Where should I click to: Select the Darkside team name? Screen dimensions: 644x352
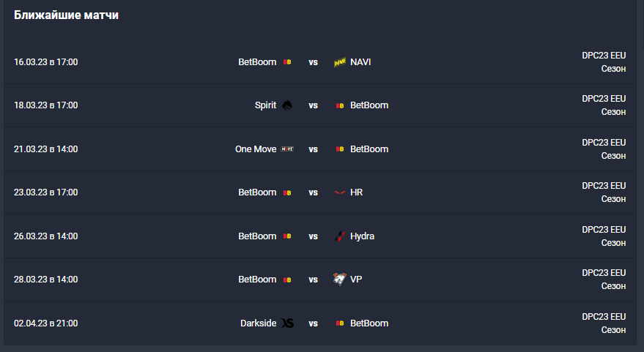pyautogui.click(x=258, y=323)
